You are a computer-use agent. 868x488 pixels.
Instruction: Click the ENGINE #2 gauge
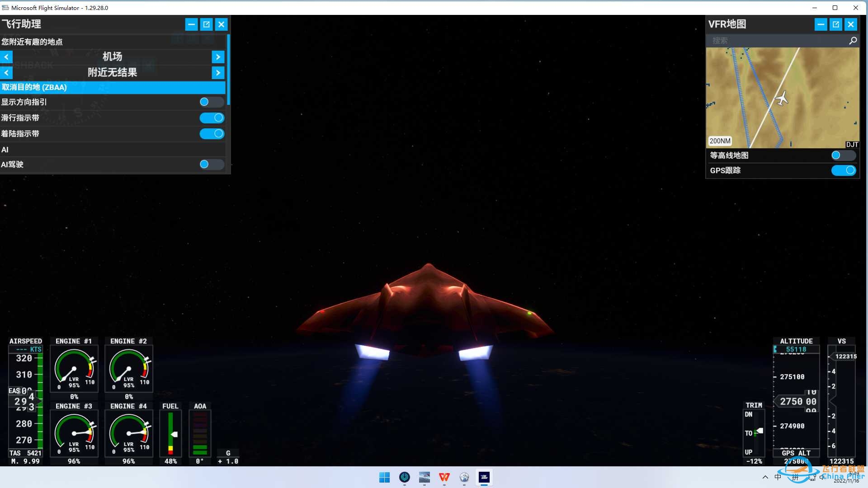coord(129,368)
